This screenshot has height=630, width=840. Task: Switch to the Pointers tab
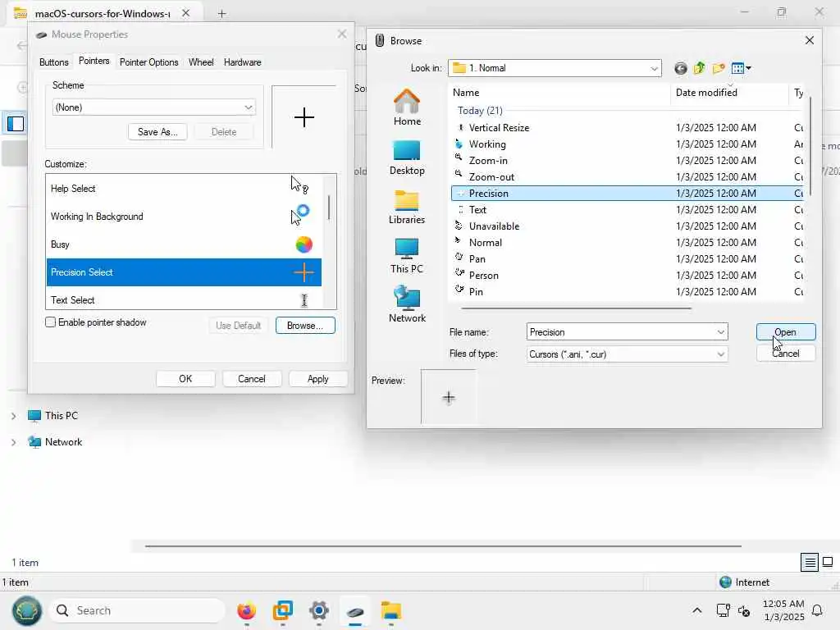[x=94, y=61]
